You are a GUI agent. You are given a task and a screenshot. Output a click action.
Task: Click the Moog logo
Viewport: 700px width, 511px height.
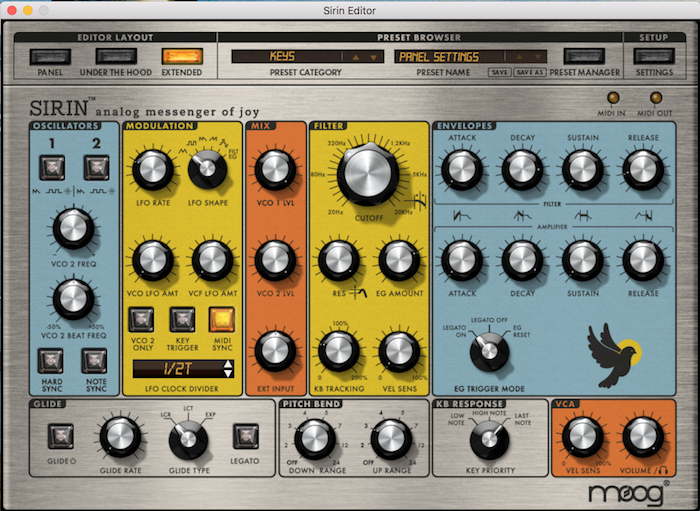(627, 494)
